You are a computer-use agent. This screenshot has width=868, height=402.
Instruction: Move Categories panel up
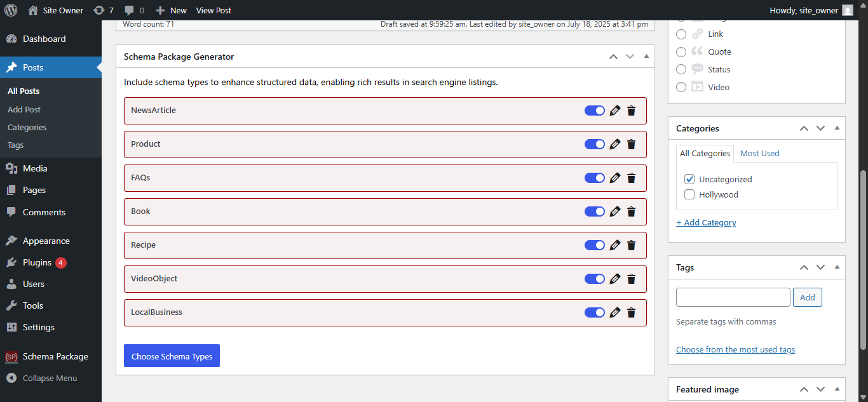point(804,128)
